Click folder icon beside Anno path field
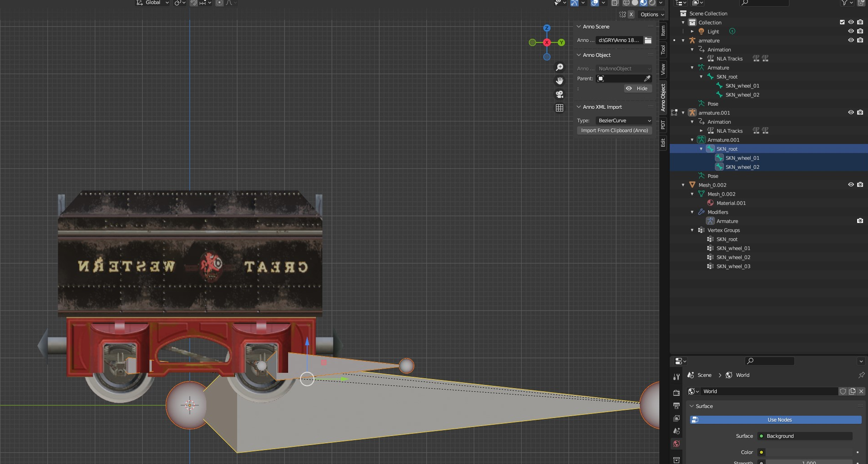The height and width of the screenshot is (464, 868). pos(648,40)
